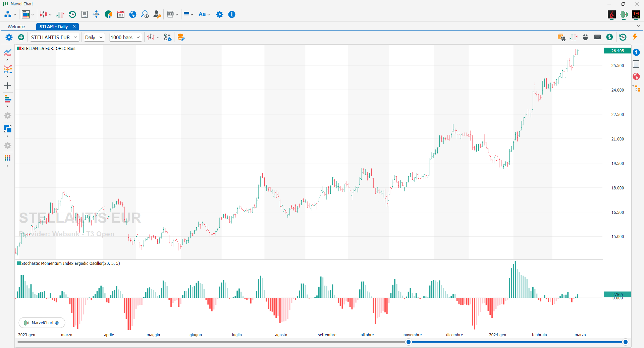Click the T3 broker icon at top right
Viewport: 644px width, 348px height.
coord(636,14)
